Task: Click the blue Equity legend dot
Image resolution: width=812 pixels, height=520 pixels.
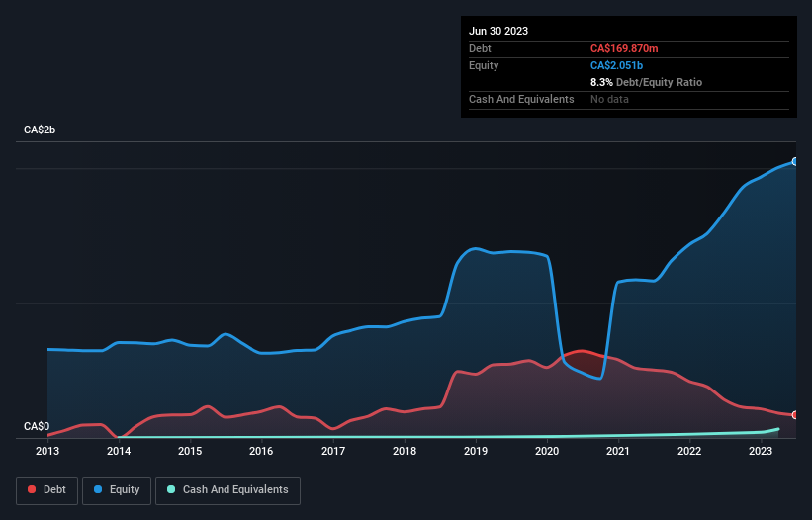Action: point(98,489)
